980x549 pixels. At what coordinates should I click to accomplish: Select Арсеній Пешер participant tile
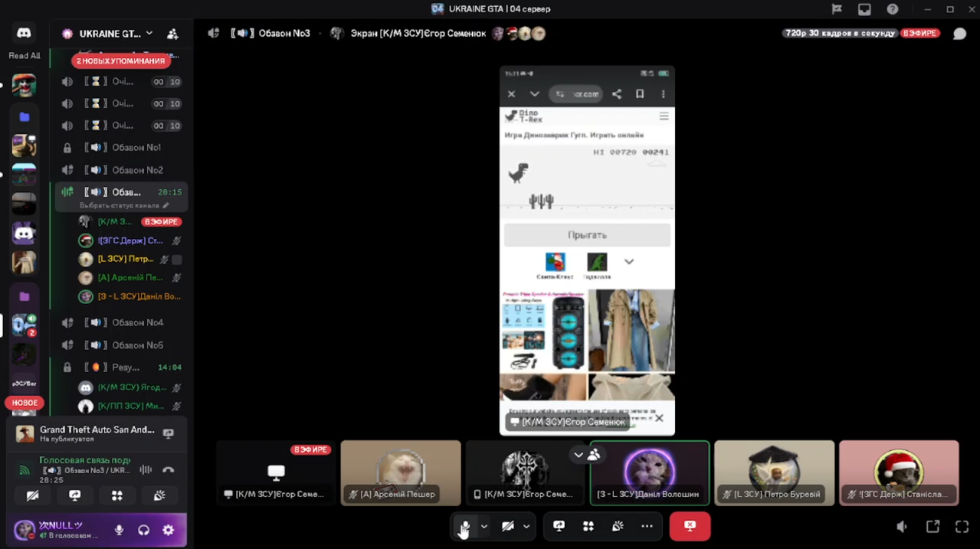tap(401, 473)
